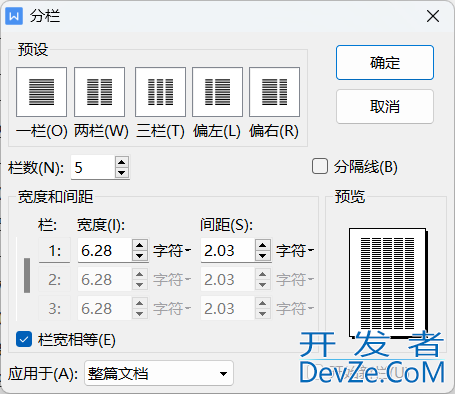
Task: Click the column 1 spacing field showing 2.03
Action: click(x=228, y=250)
